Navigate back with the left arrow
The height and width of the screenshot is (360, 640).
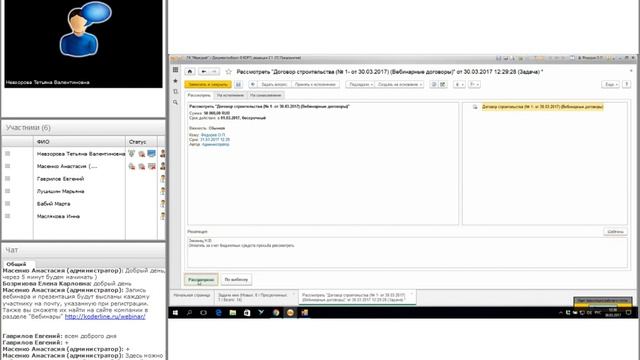click(203, 71)
